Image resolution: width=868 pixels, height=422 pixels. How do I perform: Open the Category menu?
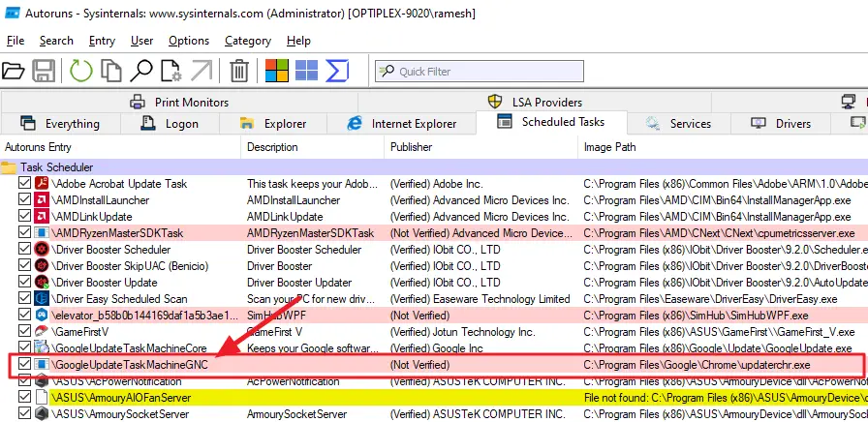coord(248,41)
